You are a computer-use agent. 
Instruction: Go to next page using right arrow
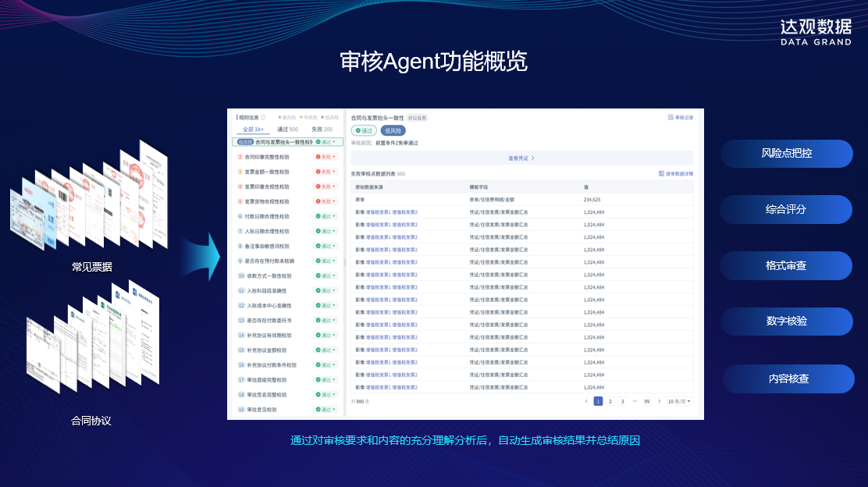pyautogui.click(x=660, y=401)
